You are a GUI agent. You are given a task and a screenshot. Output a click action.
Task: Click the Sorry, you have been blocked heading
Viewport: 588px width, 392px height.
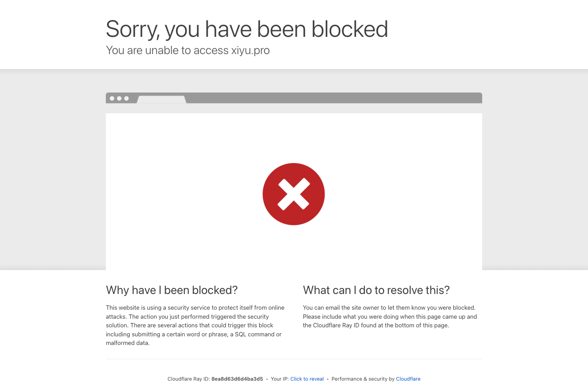pyautogui.click(x=247, y=29)
